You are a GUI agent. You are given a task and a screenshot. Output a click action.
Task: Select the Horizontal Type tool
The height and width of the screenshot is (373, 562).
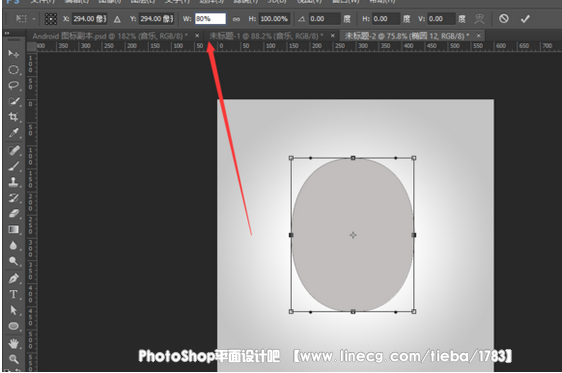(14, 294)
